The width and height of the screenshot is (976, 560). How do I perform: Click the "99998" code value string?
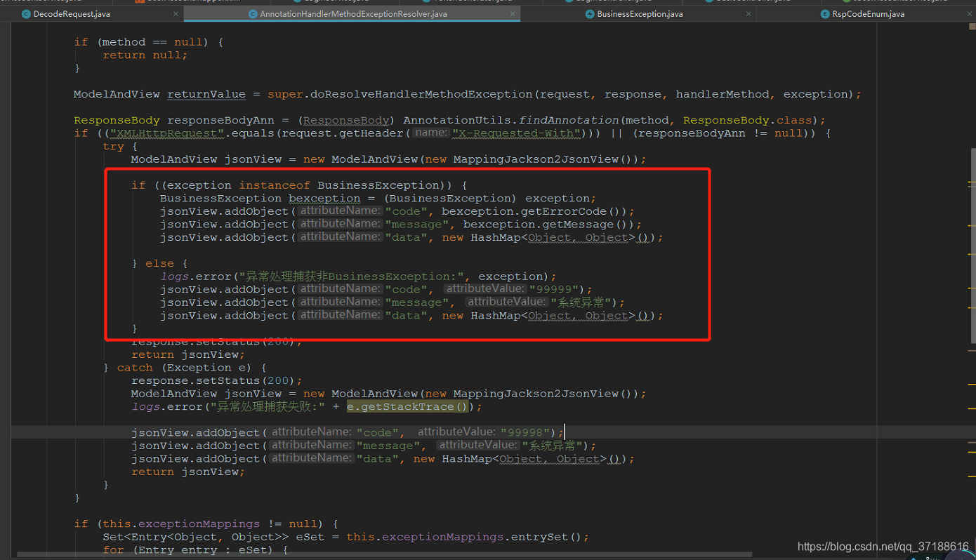pos(525,432)
